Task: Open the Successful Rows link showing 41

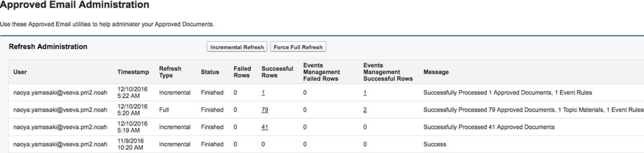Action: click(x=264, y=127)
